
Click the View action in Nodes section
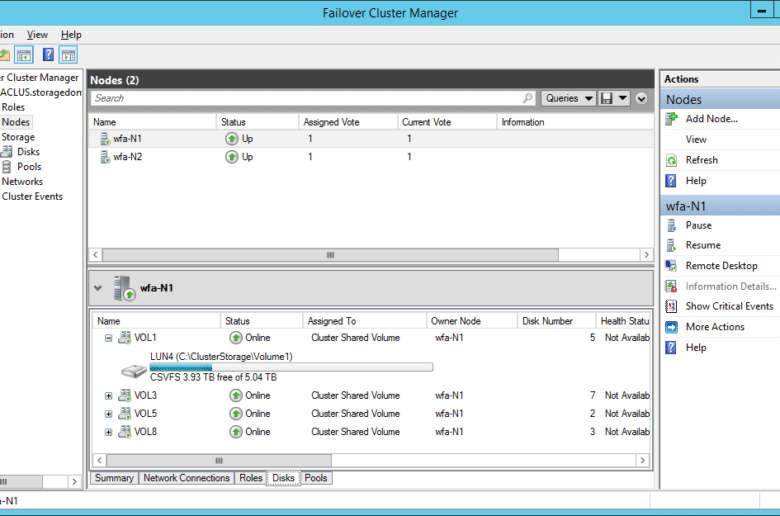(x=696, y=140)
